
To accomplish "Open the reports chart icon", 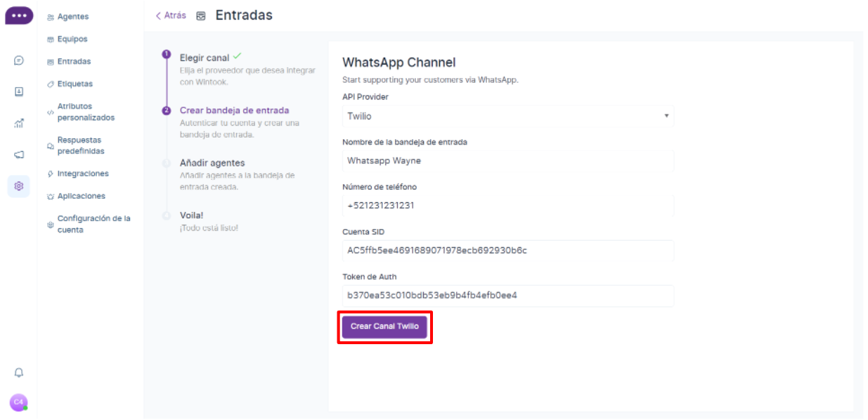I will 19,124.
